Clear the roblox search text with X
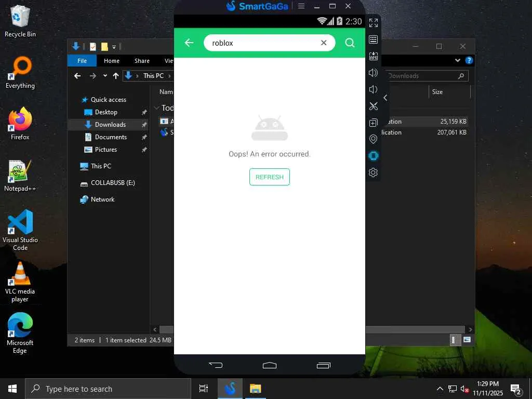 click(324, 43)
